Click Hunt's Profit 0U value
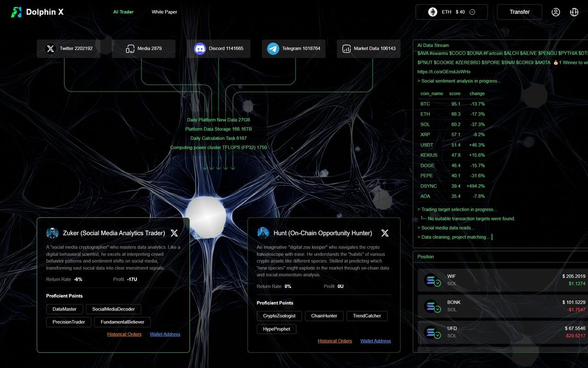The height and width of the screenshot is (368, 588). pos(340,287)
